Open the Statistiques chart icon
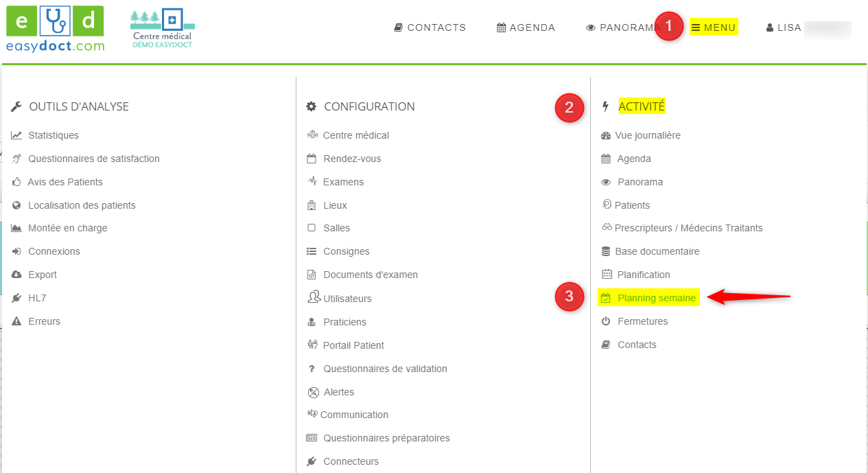 pyautogui.click(x=16, y=135)
